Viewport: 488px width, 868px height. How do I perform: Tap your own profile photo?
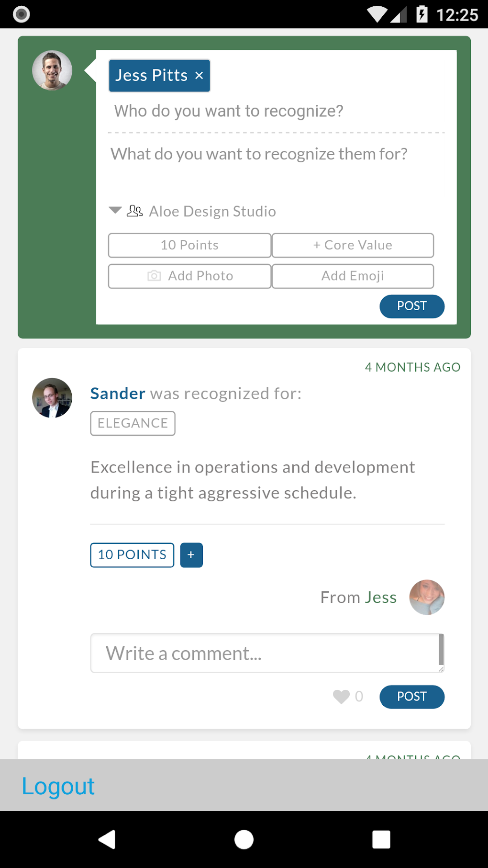pyautogui.click(x=52, y=70)
